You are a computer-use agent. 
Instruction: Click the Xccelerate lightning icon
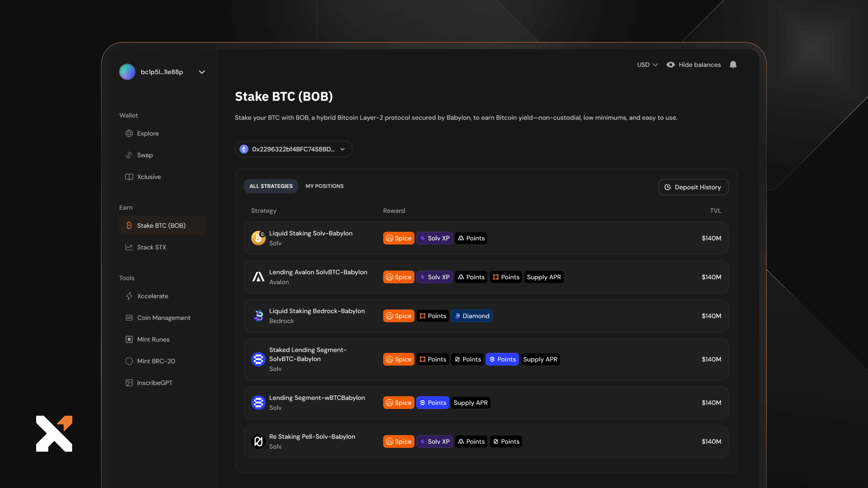(129, 296)
